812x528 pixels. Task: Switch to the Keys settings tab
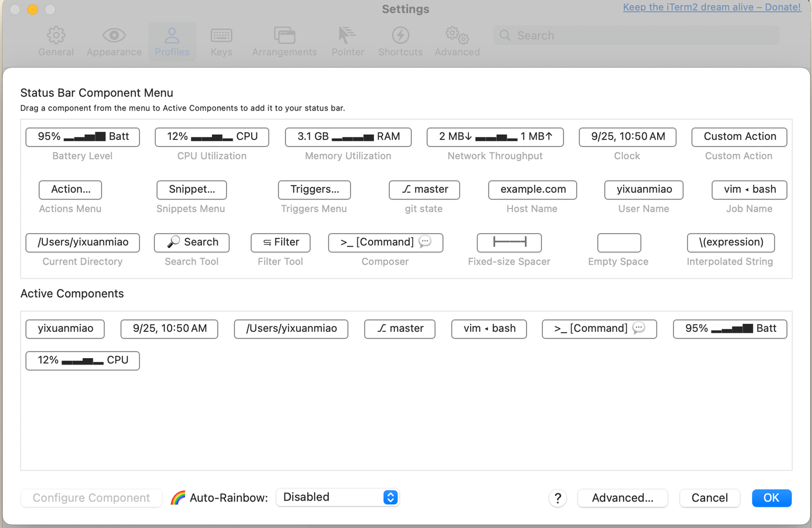point(221,41)
